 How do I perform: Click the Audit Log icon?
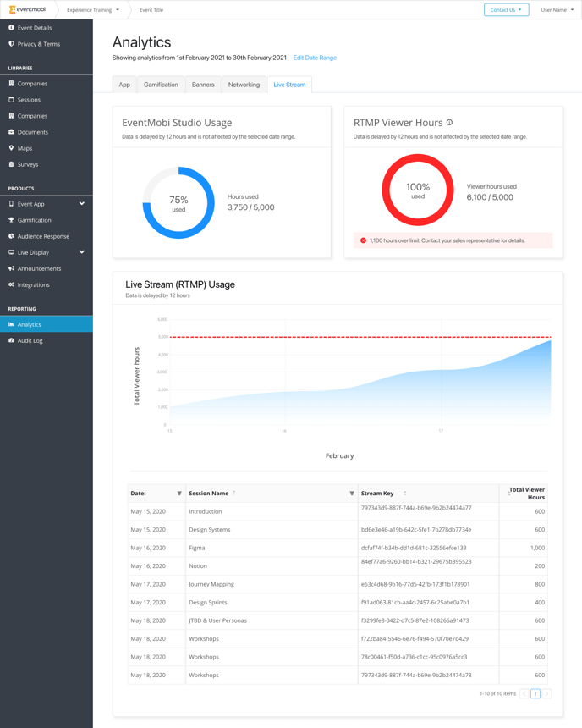click(x=11, y=340)
